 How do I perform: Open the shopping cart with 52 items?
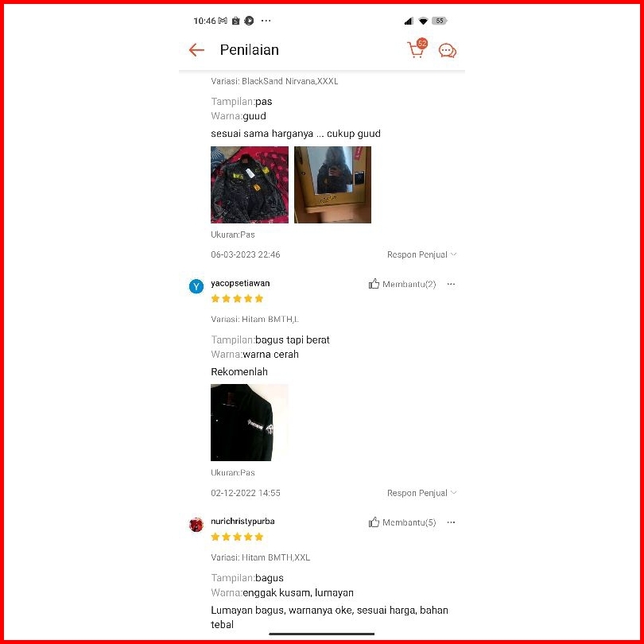(417, 48)
